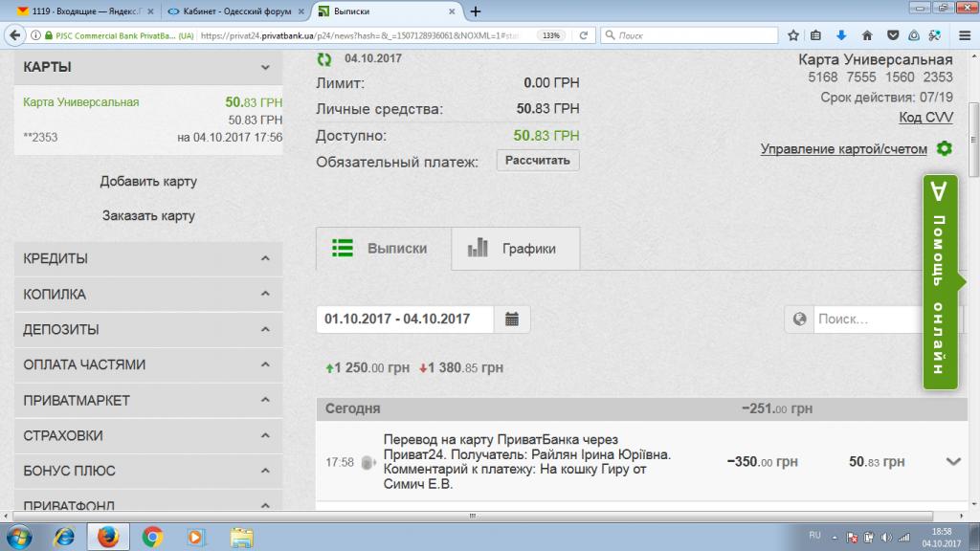980x551 pixels.
Task: Click the site info icon in address bar
Action: 36,35
